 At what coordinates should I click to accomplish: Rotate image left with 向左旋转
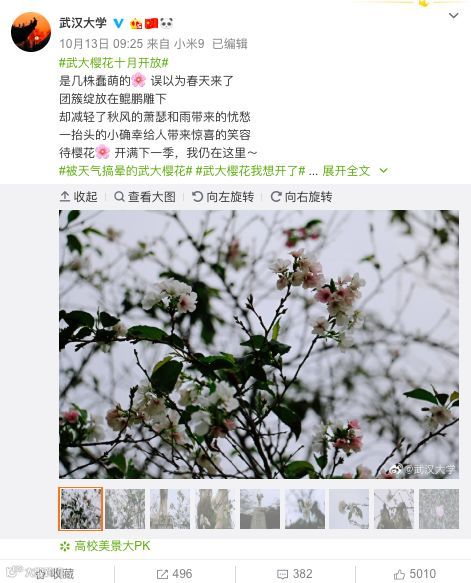coord(223,197)
